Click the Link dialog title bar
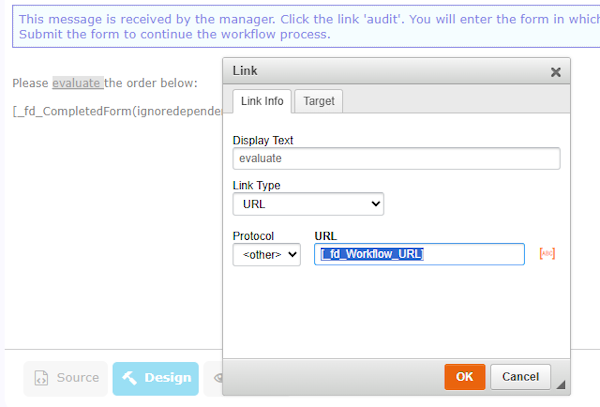 (x=390, y=71)
